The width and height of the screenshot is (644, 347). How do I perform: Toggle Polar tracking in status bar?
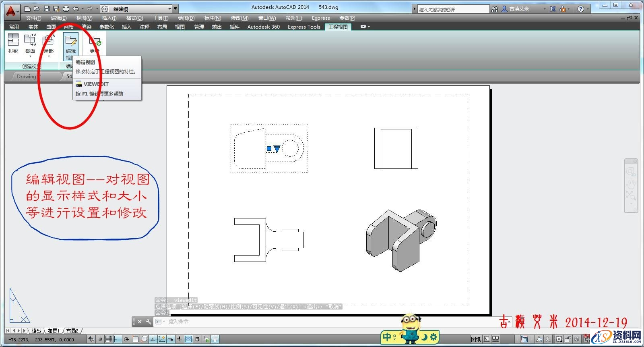(x=126, y=339)
